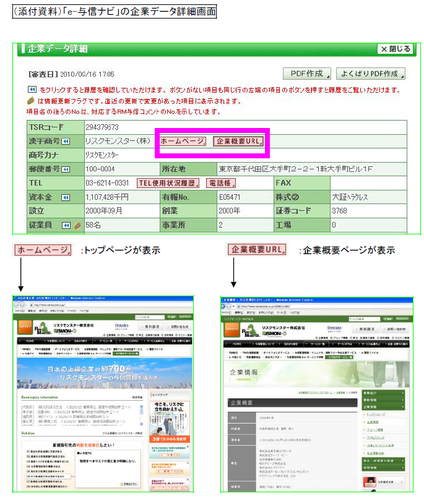Close the panel with 閉じる button
424x504 pixels.
(x=395, y=49)
